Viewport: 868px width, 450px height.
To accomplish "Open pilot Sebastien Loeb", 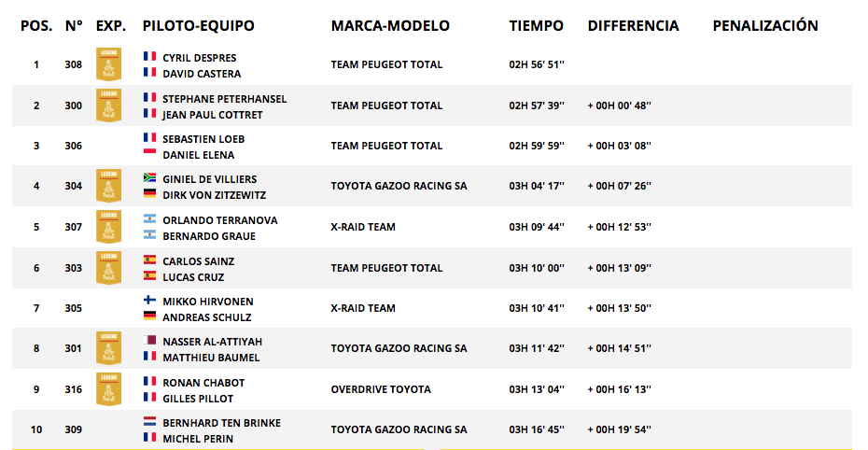I will (203, 139).
